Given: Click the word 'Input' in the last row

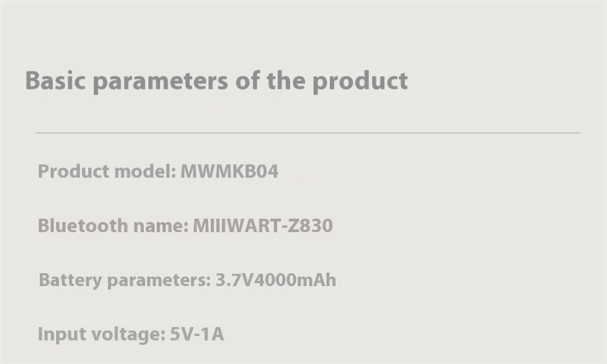Looking at the screenshot, I should [x=59, y=334].
